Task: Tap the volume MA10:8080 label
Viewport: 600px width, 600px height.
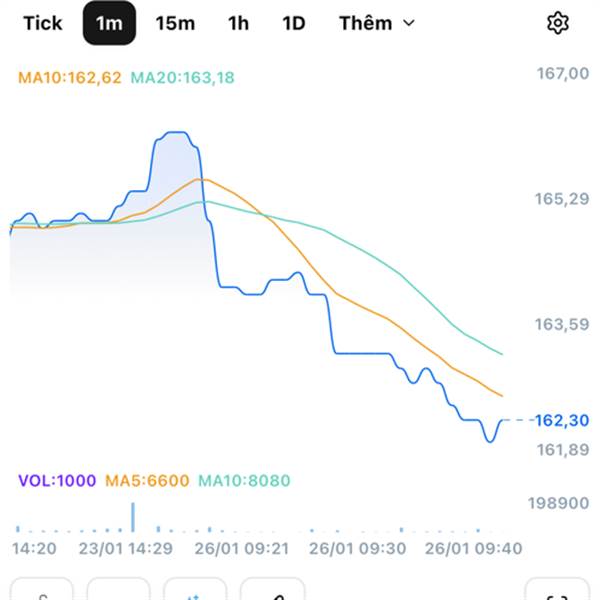Action: pyautogui.click(x=245, y=481)
